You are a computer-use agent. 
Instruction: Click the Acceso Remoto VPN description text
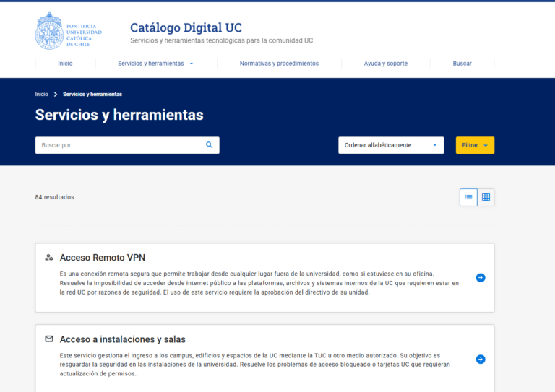[x=259, y=283]
